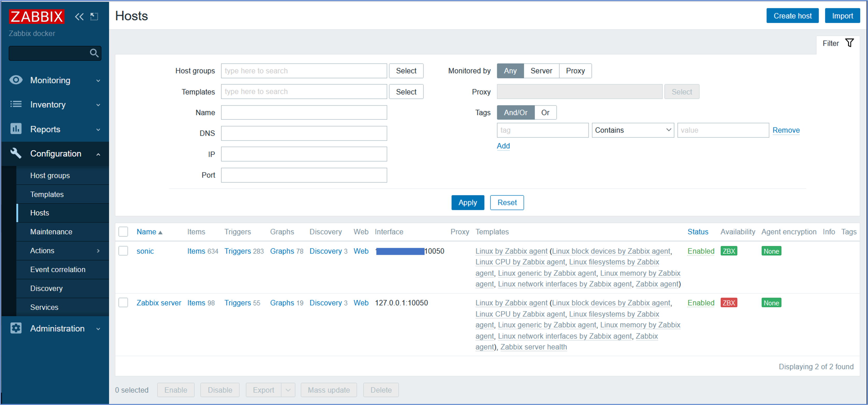Focus the sidebar search box

(x=49, y=53)
